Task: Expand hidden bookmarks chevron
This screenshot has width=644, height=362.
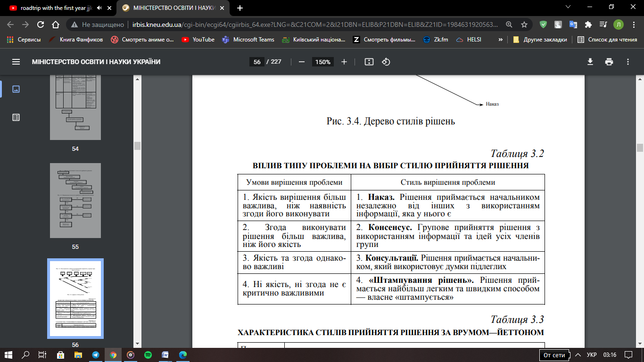Action: [x=500, y=40]
